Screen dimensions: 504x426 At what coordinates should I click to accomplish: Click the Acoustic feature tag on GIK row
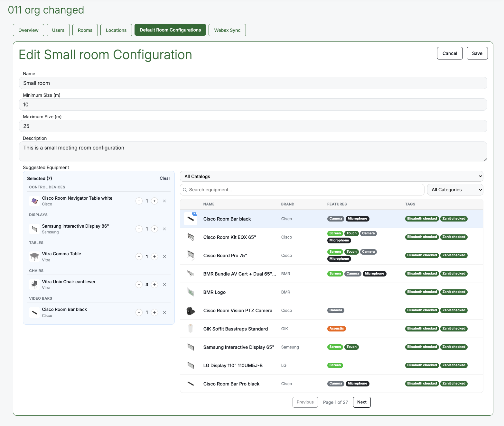coord(337,329)
